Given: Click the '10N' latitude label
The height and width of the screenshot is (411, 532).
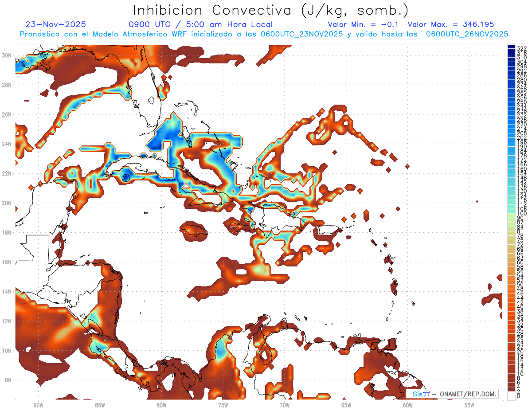Looking at the screenshot, I should (x=7, y=351).
